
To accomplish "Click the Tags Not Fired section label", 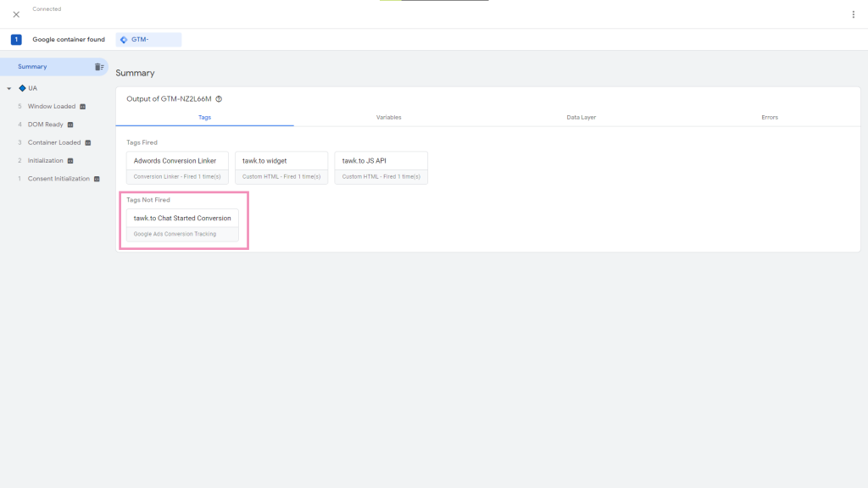I will click(148, 200).
